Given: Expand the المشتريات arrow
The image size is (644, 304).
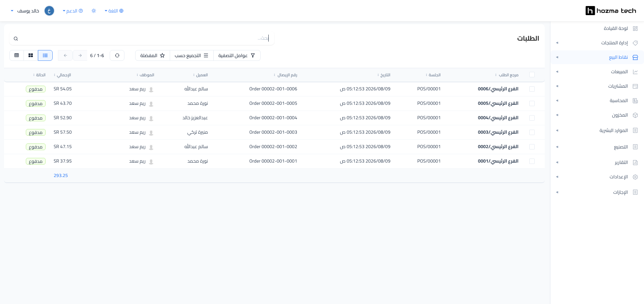Looking at the screenshot, I should [557, 86].
